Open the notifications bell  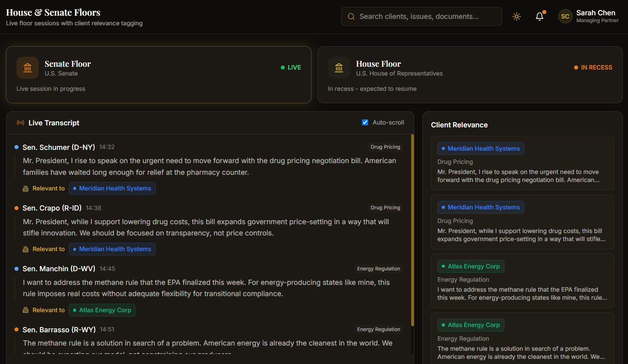pos(539,16)
